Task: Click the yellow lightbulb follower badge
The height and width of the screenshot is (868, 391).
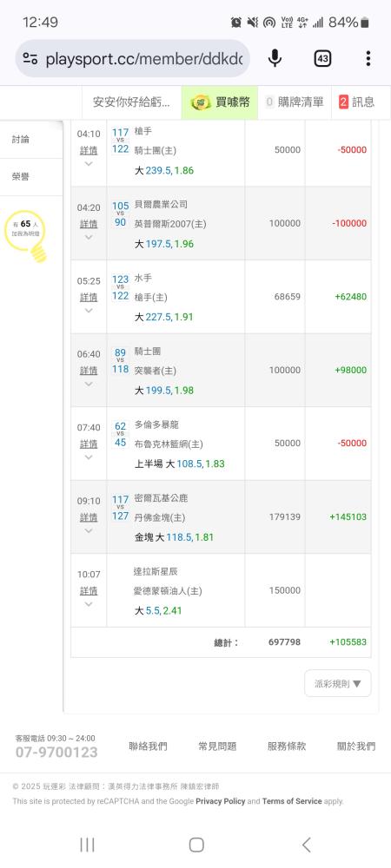Action: pyautogui.click(x=25, y=236)
